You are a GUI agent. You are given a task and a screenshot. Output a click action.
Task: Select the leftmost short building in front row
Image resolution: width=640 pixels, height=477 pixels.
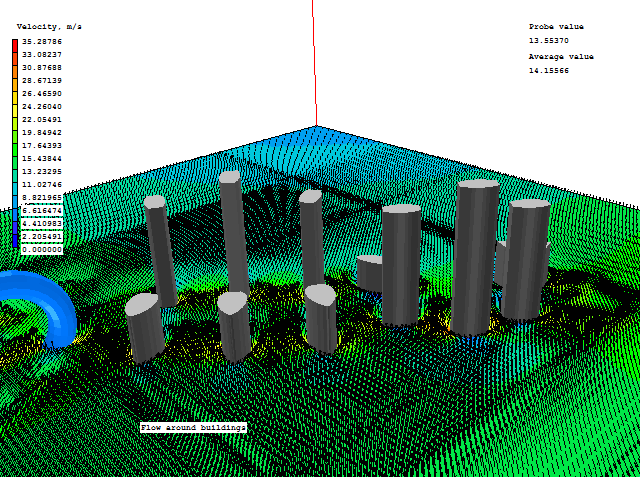click(145, 328)
